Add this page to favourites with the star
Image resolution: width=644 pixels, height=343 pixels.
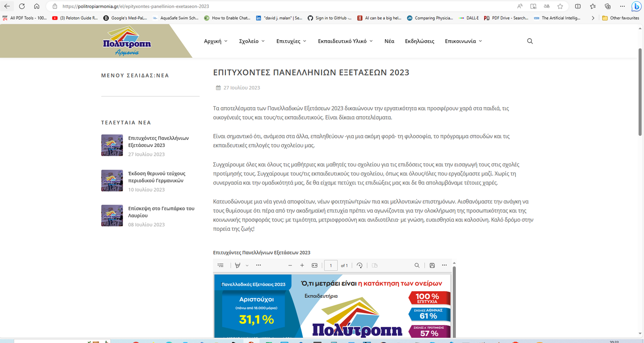pyautogui.click(x=560, y=6)
